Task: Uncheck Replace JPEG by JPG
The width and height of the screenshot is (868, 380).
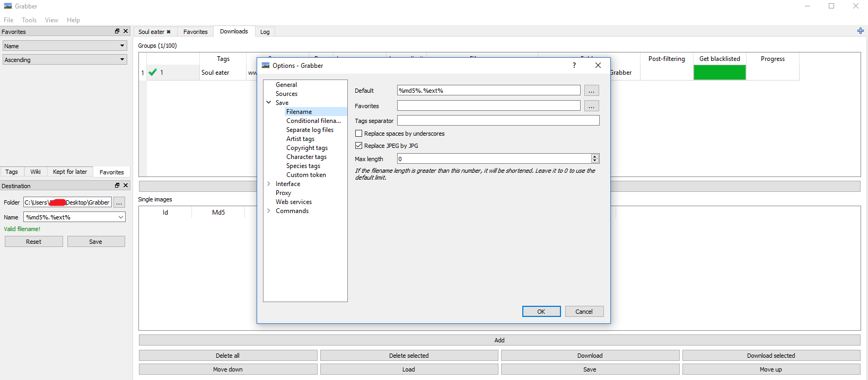Action: pos(359,146)
